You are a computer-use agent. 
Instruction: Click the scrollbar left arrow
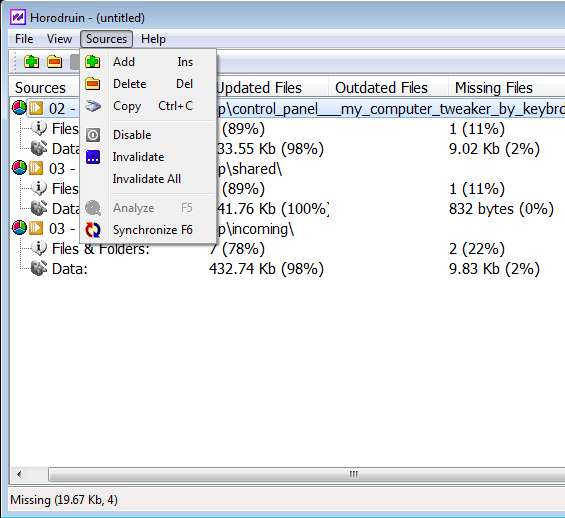tap(19, 474)
